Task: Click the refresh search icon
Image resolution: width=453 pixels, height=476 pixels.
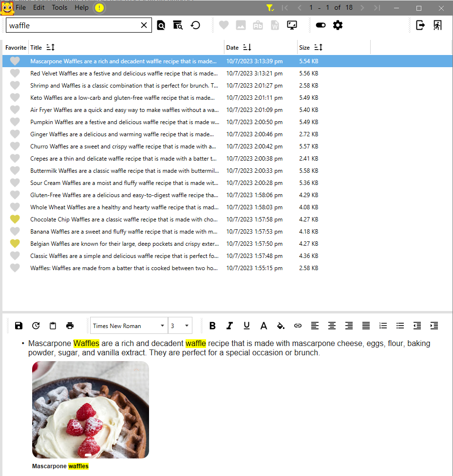Action: pyautogui.click(x=195, y=25)
